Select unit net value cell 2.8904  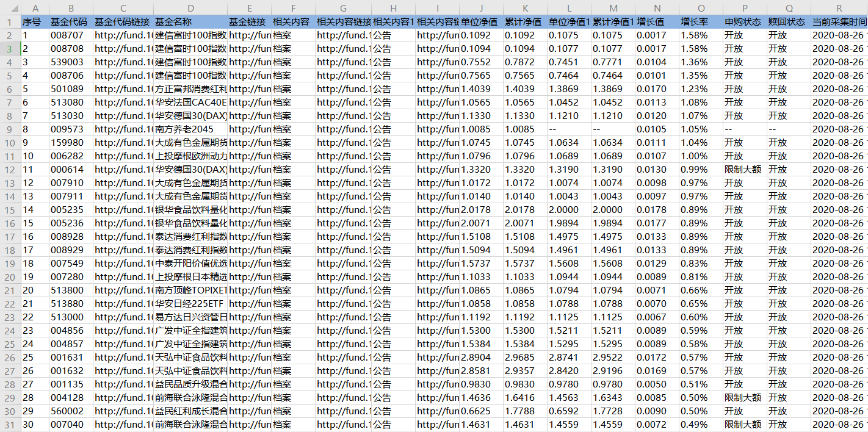[x=480, y=358]
